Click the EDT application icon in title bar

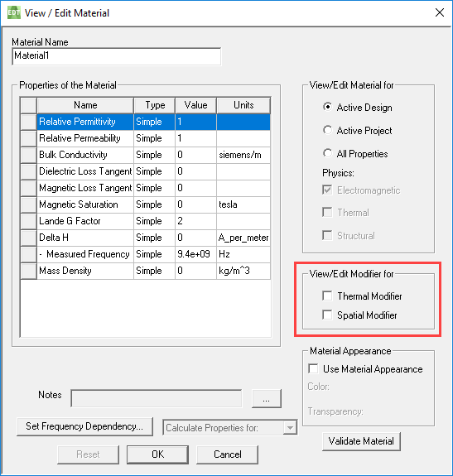pyautogui.click(x=13, y=12)
